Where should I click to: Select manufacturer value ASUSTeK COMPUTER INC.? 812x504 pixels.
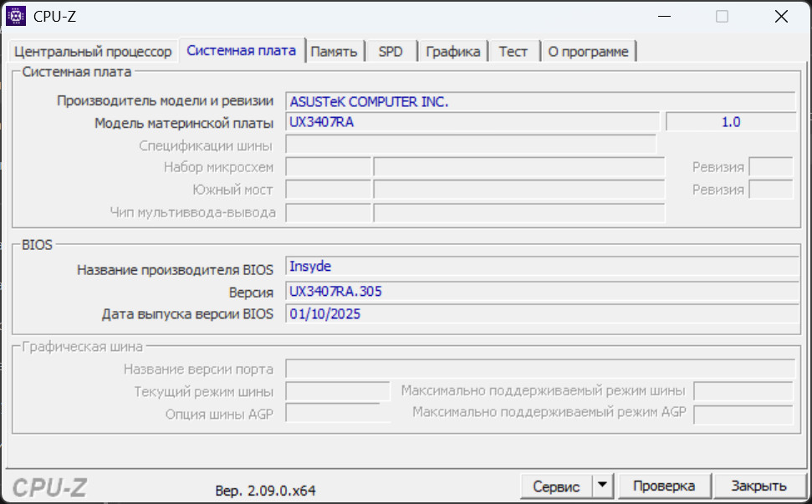[x=541, y=101]
